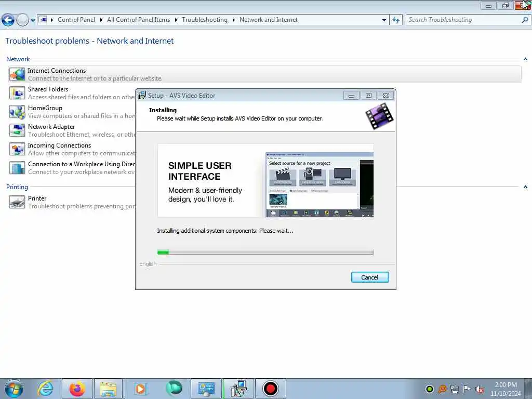This screenshot has width=532, height=399.
Task: Expand the Control Panel breadcrumb arrow
Action: 101,20
